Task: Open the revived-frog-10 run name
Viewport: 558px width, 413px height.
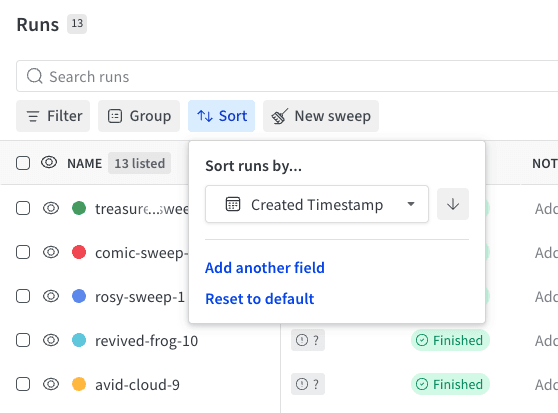Action: tap(146, 341)
